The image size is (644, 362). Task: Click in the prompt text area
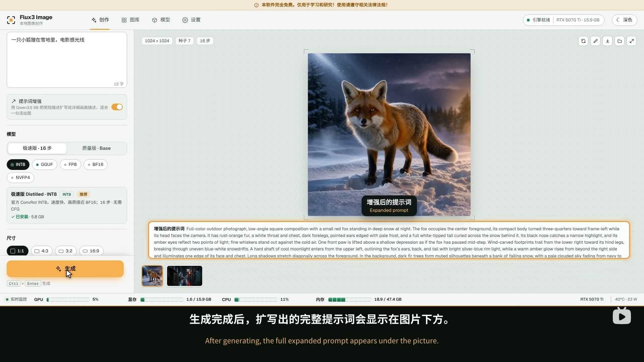(x=67, y=60)
